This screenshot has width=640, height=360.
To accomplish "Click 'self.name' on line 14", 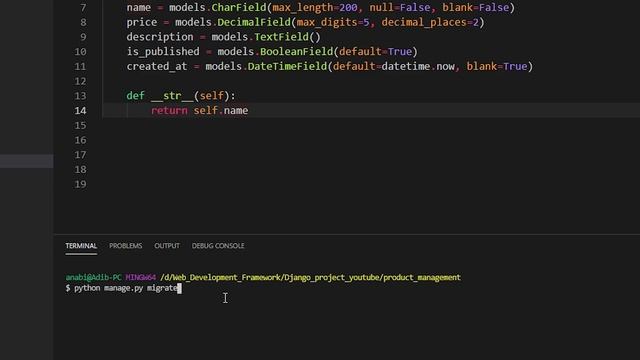I will click(221, 111).
